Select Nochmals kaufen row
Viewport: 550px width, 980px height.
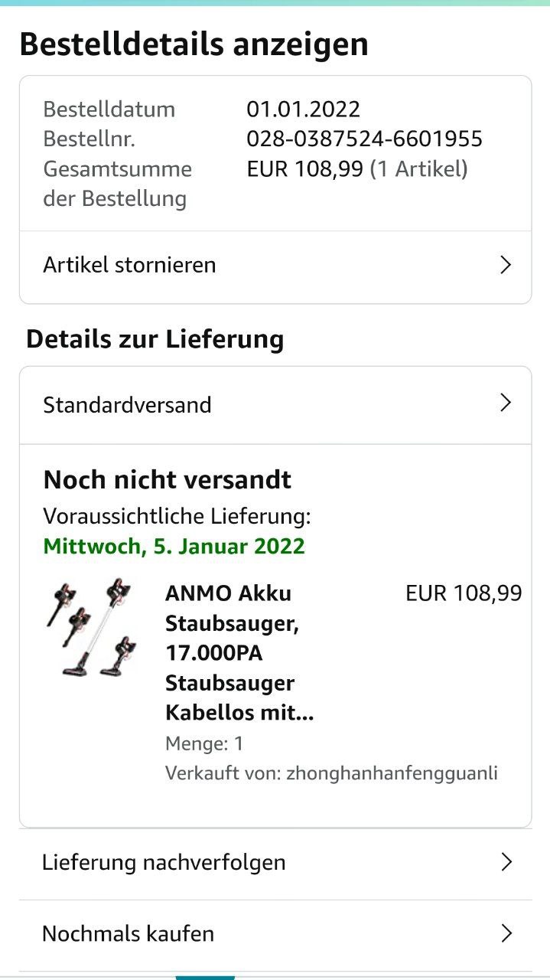point(129,933)
